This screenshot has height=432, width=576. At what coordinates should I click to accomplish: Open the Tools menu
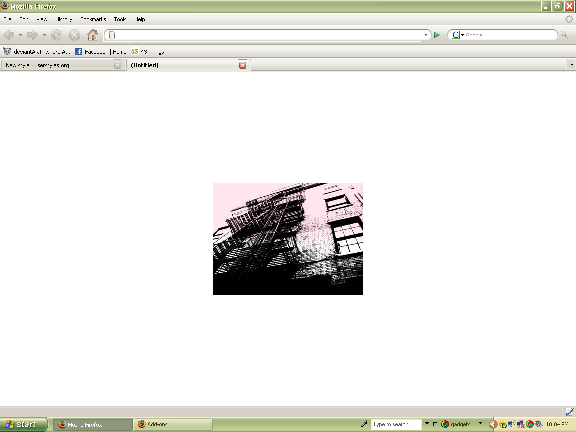[x=120, y=19]
